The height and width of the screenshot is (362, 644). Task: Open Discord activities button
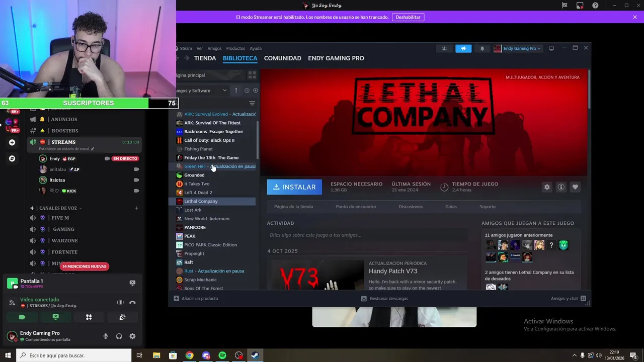pyautogui.click(x=89, y=317)
